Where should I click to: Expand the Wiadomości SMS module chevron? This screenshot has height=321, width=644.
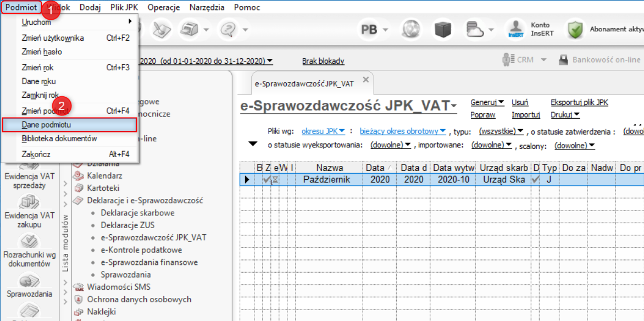click(66, 283)
